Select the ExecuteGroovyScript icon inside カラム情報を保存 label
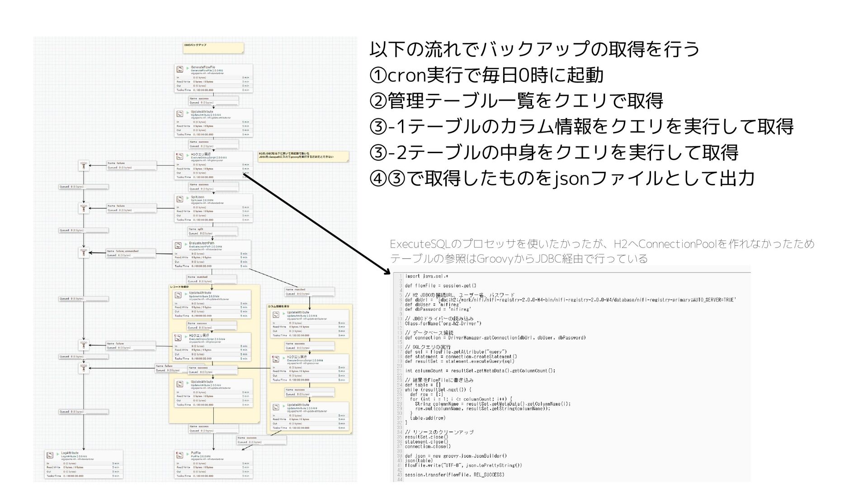The height and width of the screenshot is (488, 868). click(x=276, y=360)
